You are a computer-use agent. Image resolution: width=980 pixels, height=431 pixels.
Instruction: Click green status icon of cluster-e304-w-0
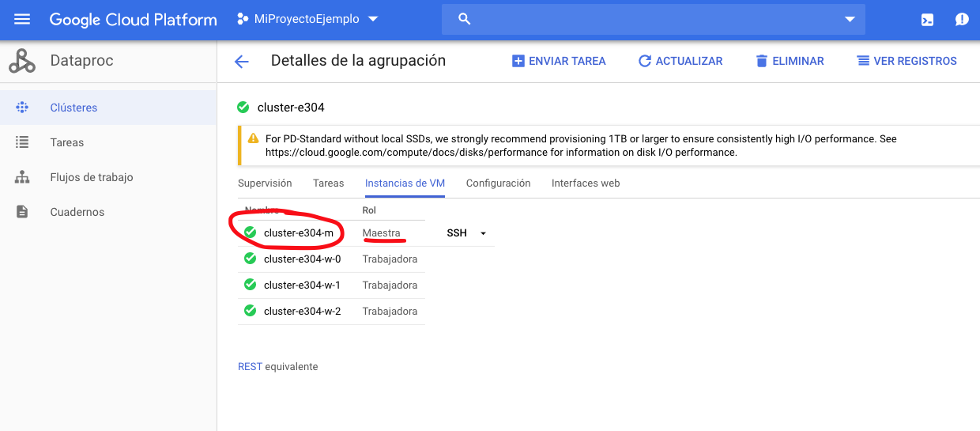click(x=250, y=259)
